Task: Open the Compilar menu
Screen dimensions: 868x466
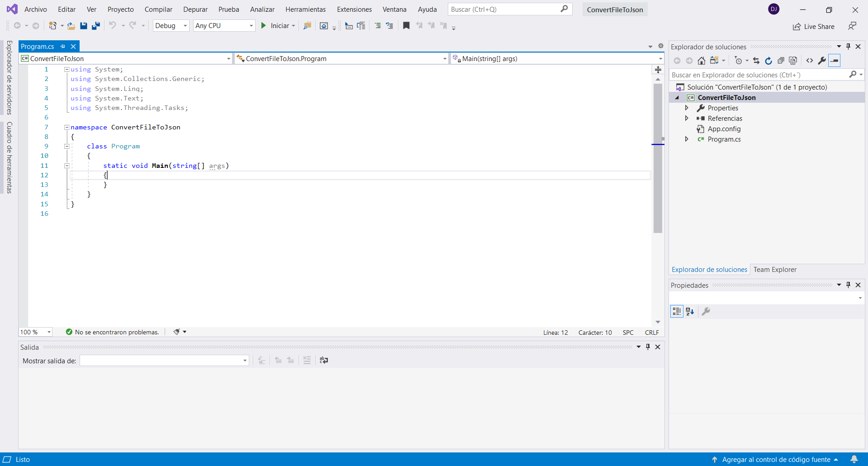Action: coord(158,10)
